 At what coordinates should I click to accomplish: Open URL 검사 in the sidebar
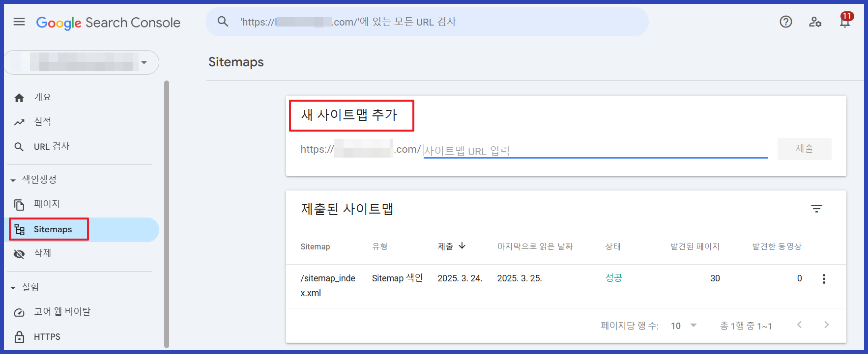[82, 147]
